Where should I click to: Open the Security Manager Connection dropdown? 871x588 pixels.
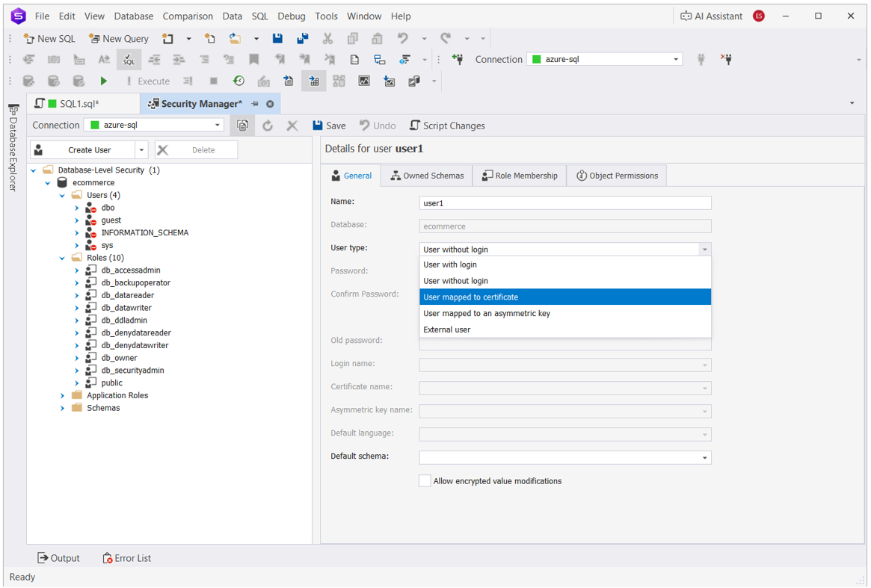218,125
